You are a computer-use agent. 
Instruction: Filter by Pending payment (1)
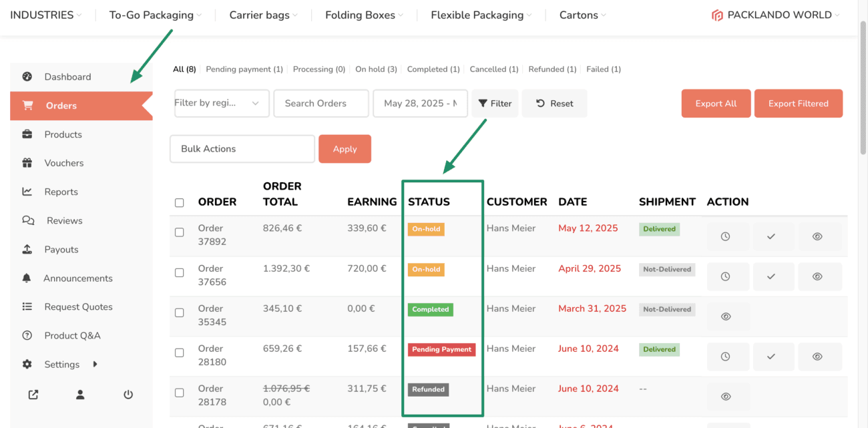click(x=244, y=69)
